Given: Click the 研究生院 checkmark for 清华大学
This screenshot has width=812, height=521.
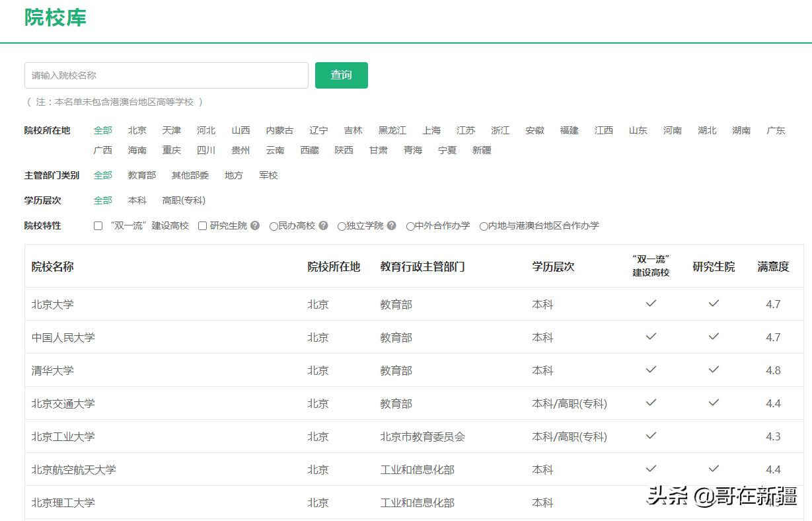Looking at the screenshot, I should tap(713, 369).
